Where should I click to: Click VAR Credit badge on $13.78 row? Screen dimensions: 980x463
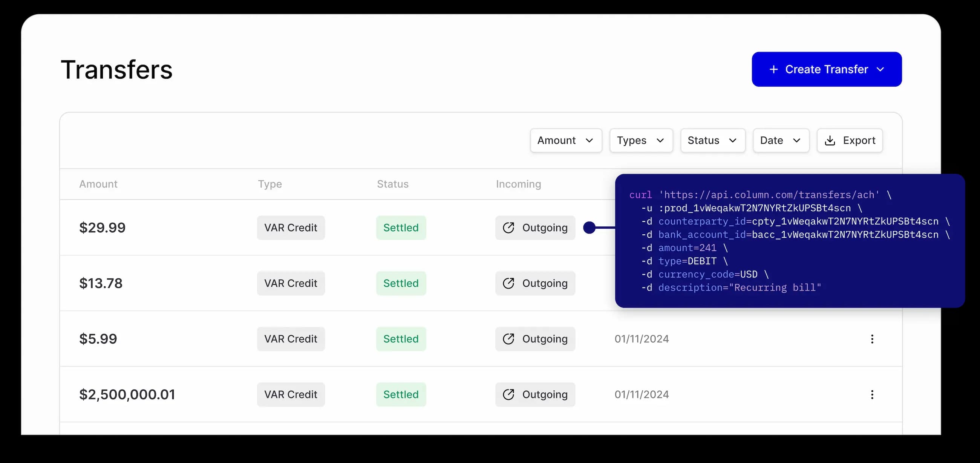(x=291, y=283)
